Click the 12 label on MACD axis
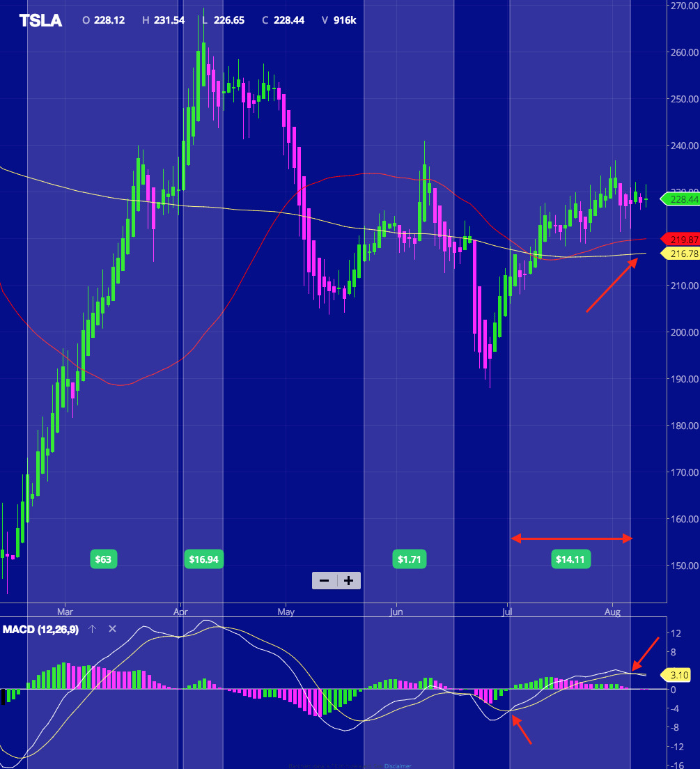This screenshot has height=769, width=700. [676, 633]
